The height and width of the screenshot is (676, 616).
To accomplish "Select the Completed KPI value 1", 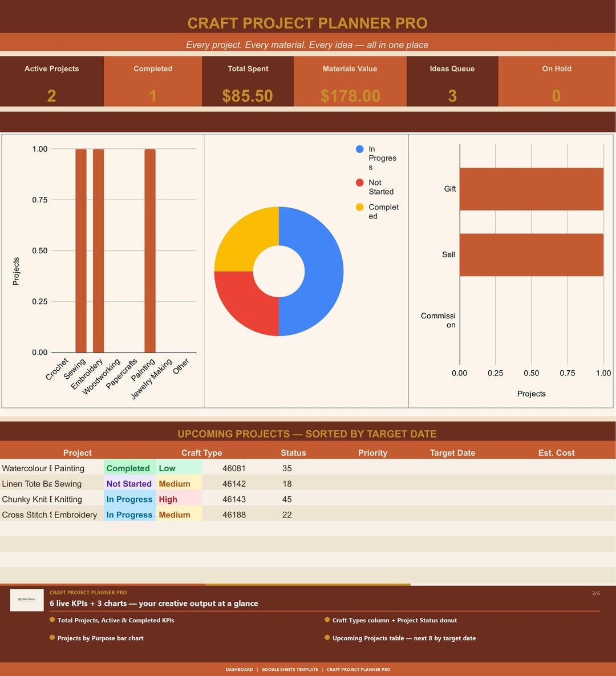I will (153, 96).
